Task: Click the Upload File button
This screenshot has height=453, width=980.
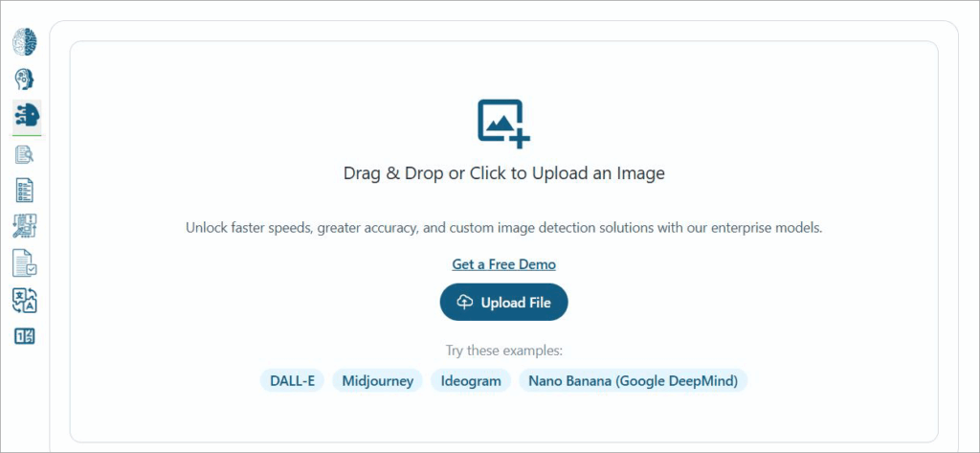Action: pos(503,303)
